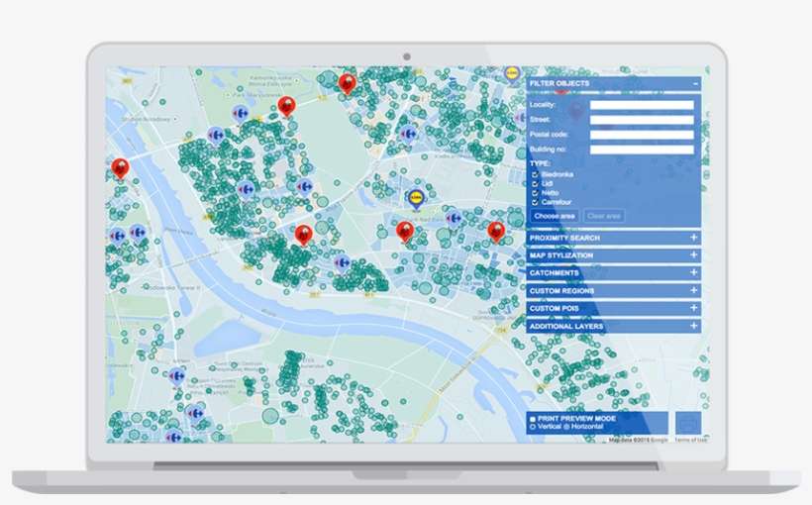The width and height of the screenshot is (812, 505).
Task: Focus the Locality input field
Action: tap(642, 105)
